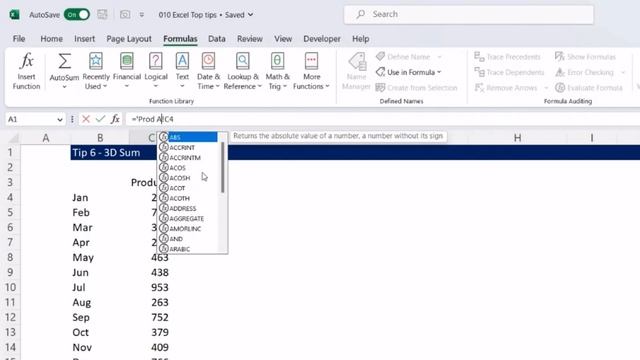
Task: Click Create from Selection
Action: [416, 88]
